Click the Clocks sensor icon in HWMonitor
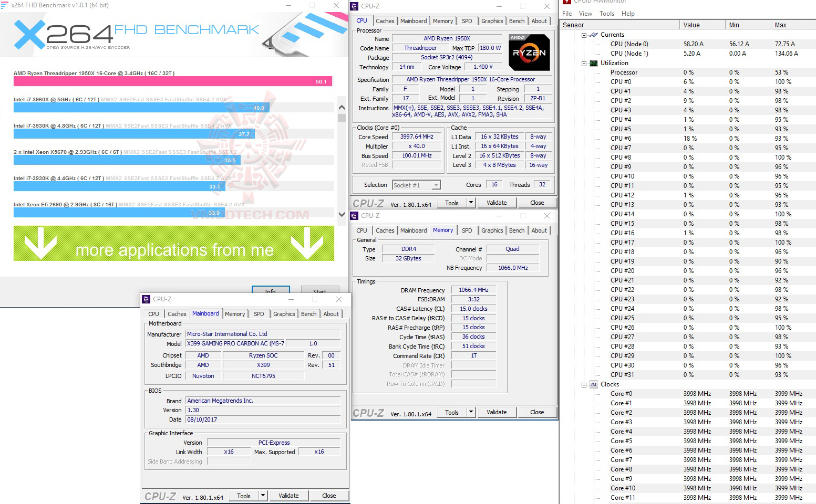 click(593, 384)
